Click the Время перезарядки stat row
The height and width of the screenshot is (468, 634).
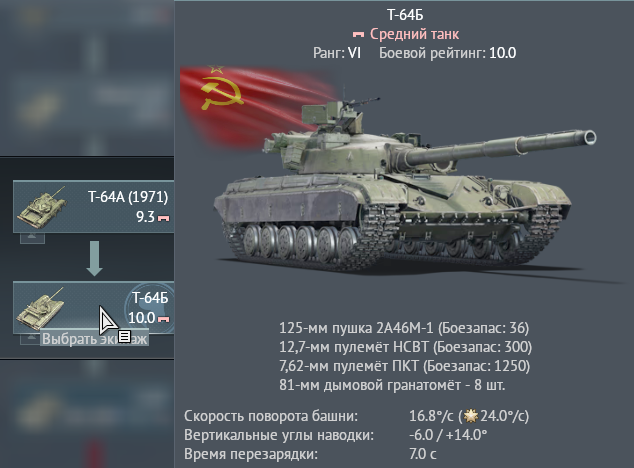point(311,454)
